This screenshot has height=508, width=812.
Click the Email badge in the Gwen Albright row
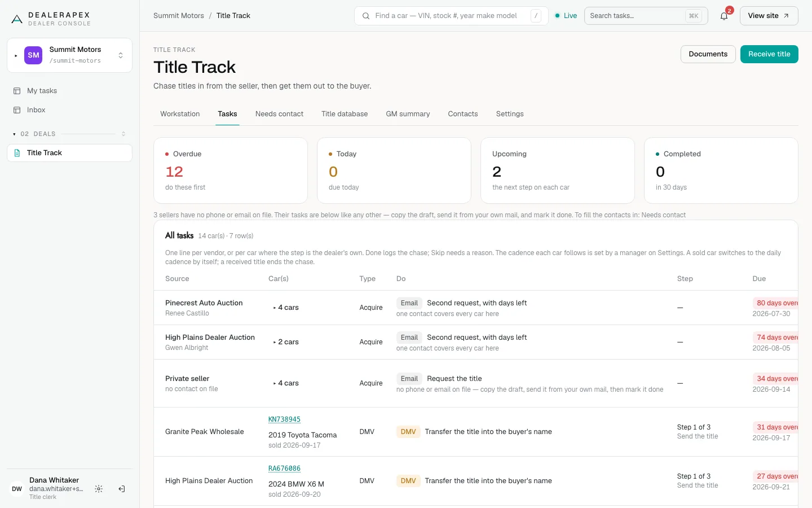click(x=409, y=338)
